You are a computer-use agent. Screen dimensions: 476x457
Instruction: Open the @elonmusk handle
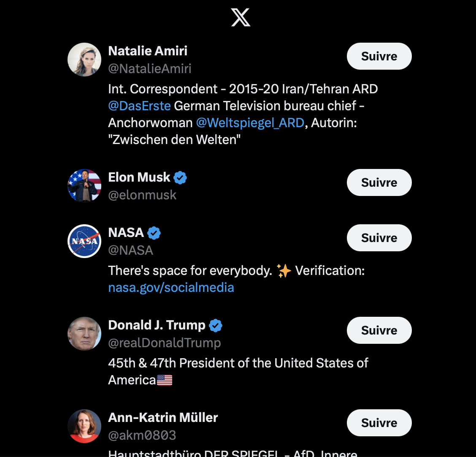pyautogui.click(x=142, y=195)
